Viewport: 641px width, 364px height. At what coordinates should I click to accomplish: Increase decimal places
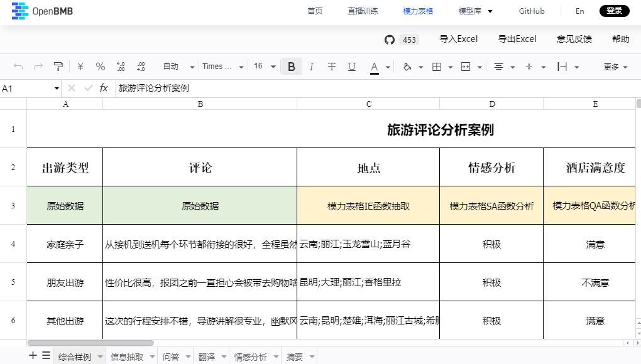[120, 67]
